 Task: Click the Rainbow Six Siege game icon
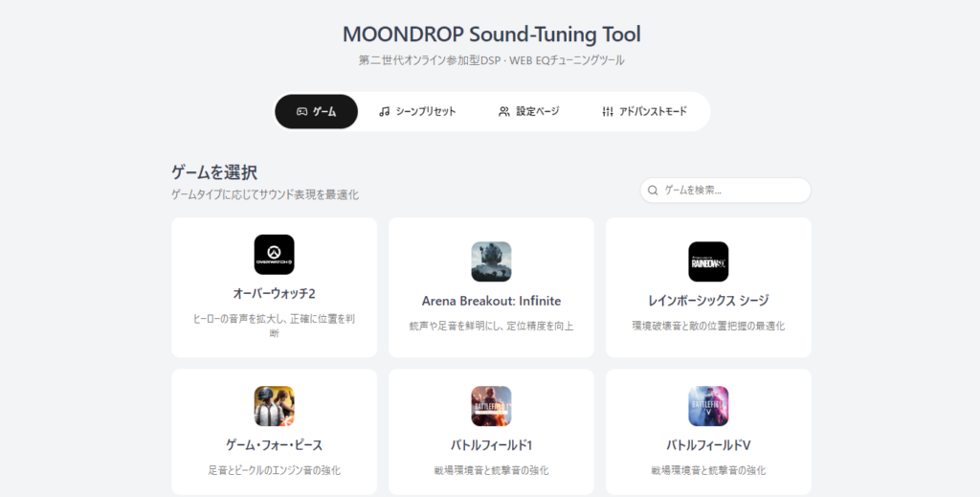pyautogui.click(x=708, y=261)
